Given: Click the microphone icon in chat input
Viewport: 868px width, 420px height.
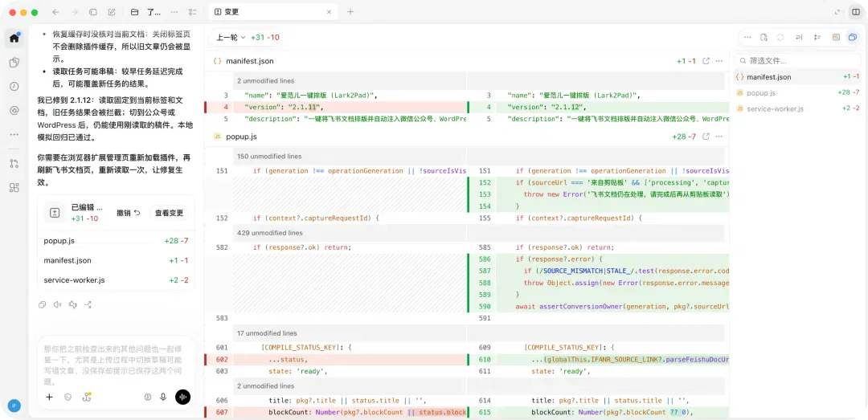Looking at the screenshot, I should (163, 397).
